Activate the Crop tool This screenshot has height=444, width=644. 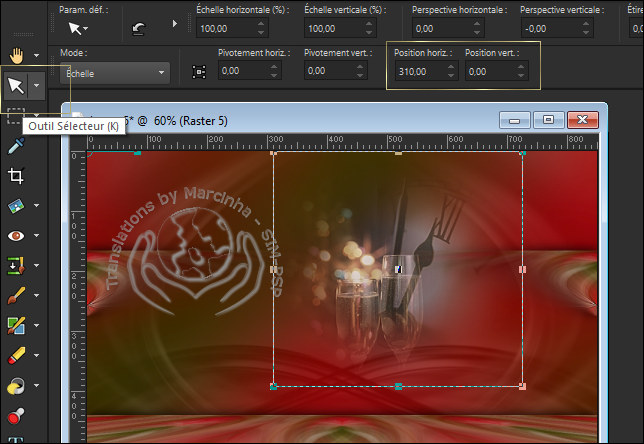point(15,176)
